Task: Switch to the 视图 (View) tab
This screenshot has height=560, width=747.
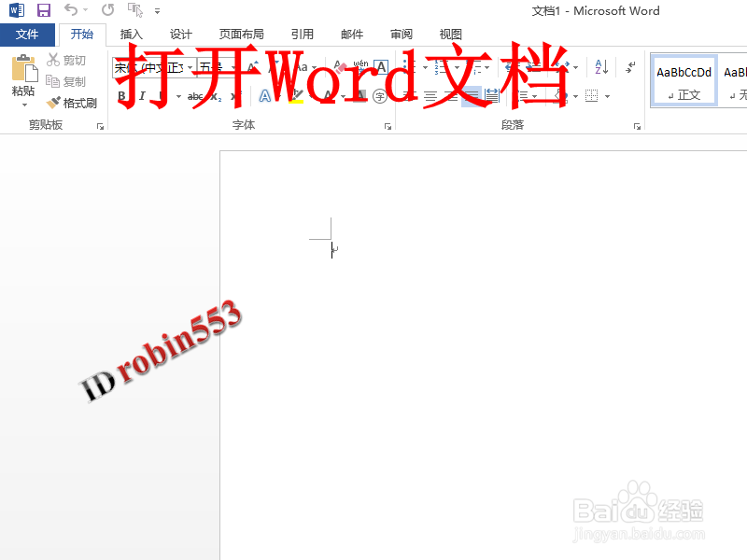Action: tap(450, 35)
